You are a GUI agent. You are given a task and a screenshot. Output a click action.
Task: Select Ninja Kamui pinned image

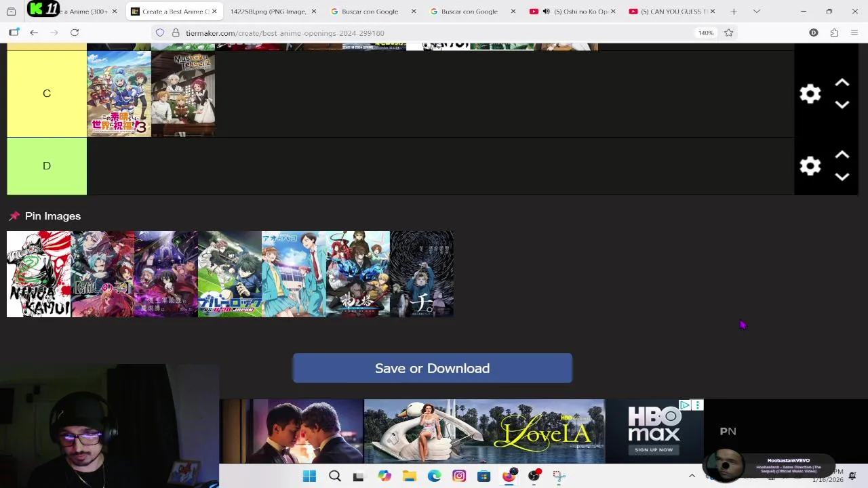click(39, 274)
